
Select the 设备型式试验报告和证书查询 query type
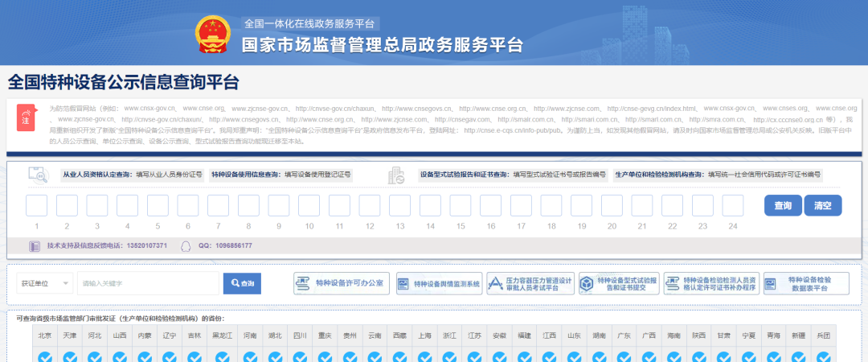[513, 175]
